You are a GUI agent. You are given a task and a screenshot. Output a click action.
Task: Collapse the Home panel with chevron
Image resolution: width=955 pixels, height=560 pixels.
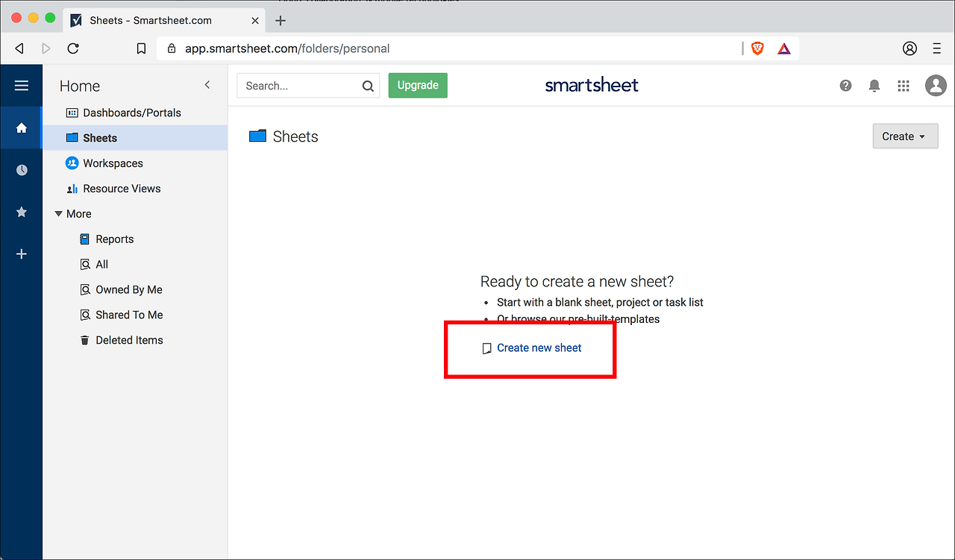(207, 85)
